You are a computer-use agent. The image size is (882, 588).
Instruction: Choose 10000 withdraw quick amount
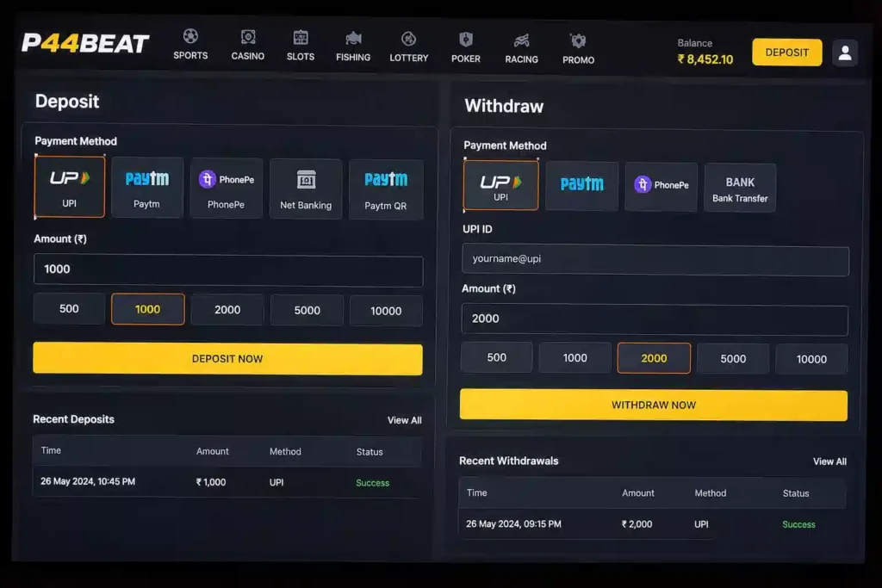click(811, 360)
